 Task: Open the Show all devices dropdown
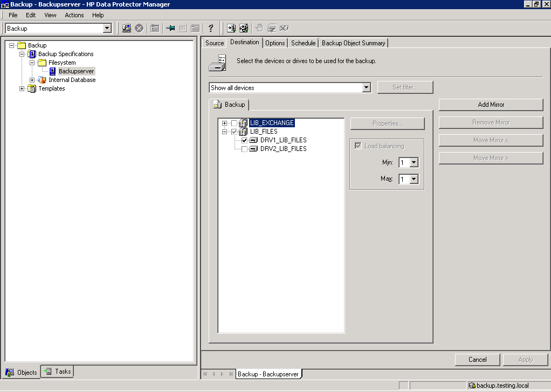click(x=366, y=87)
